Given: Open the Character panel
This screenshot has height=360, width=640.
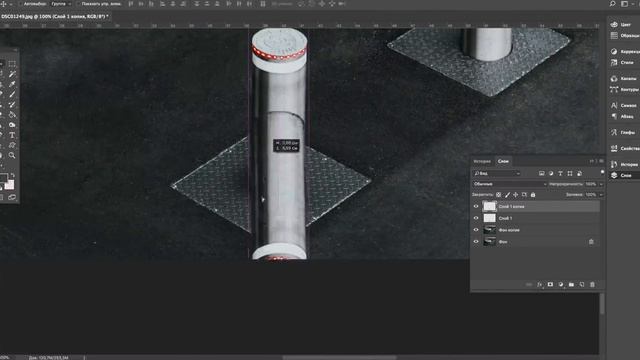Looking at the screenshot, I should [624, 105].
